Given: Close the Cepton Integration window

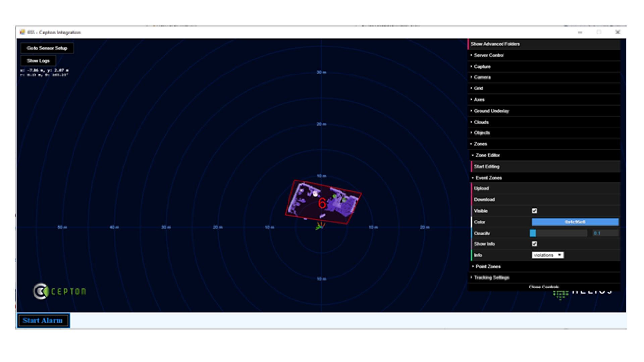Looking at the screenshot, I should (618, 32).
